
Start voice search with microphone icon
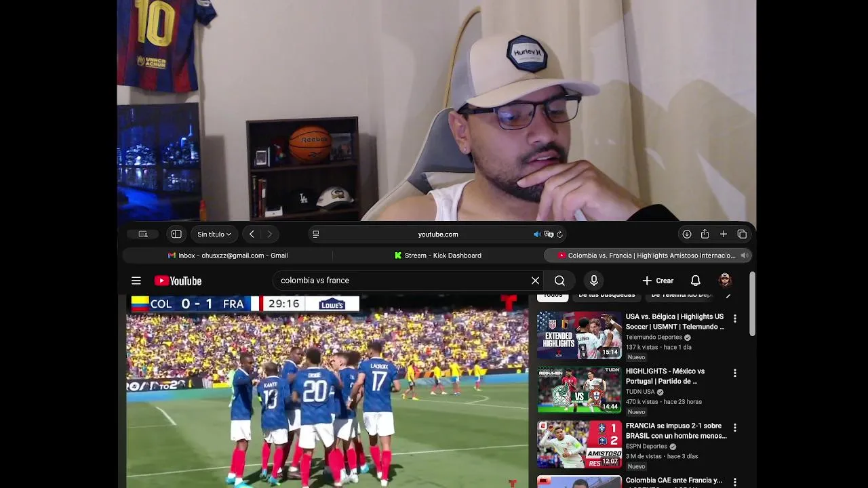click(x=594, y=281)
